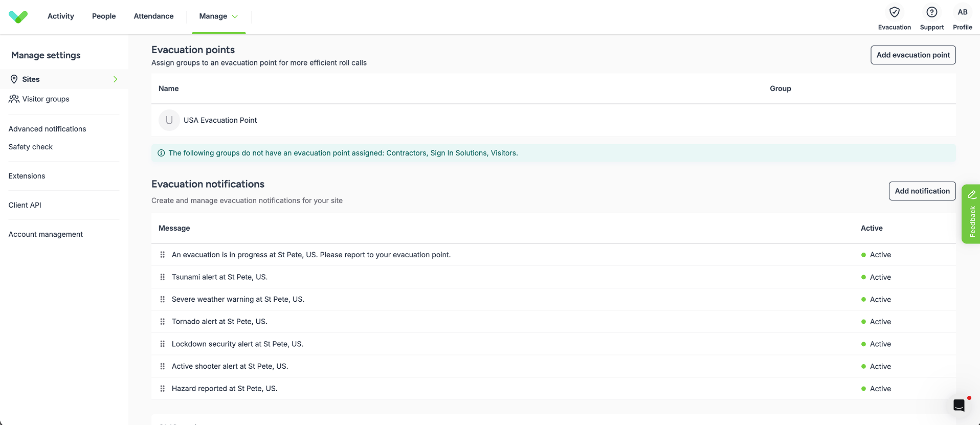Click the Visitor groups people icon

[14, 99]
